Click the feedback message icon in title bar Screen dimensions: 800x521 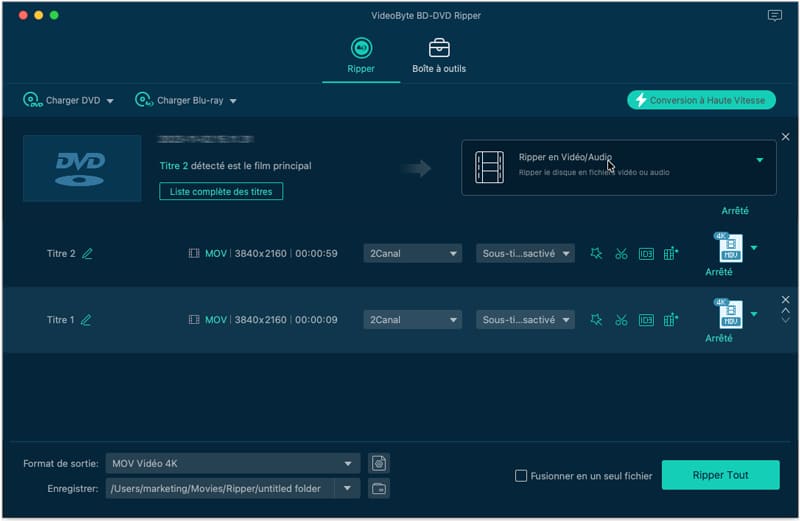coord(774,16)
